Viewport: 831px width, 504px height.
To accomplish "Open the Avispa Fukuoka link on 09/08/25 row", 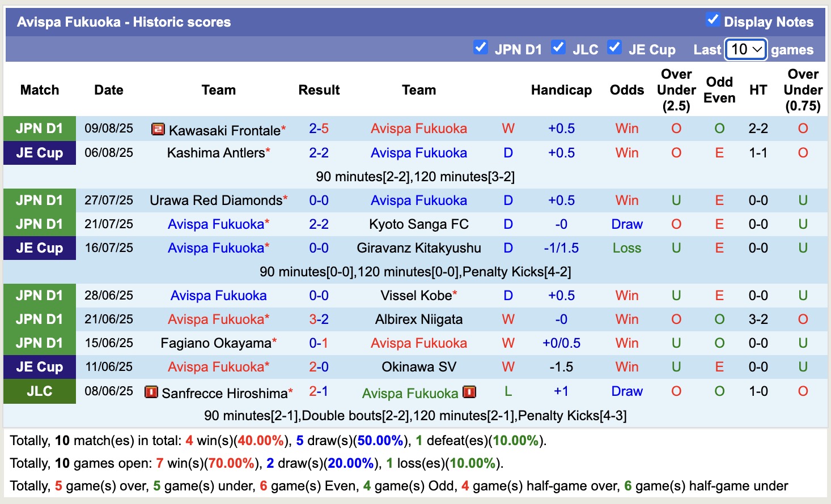I will (419, 129).
